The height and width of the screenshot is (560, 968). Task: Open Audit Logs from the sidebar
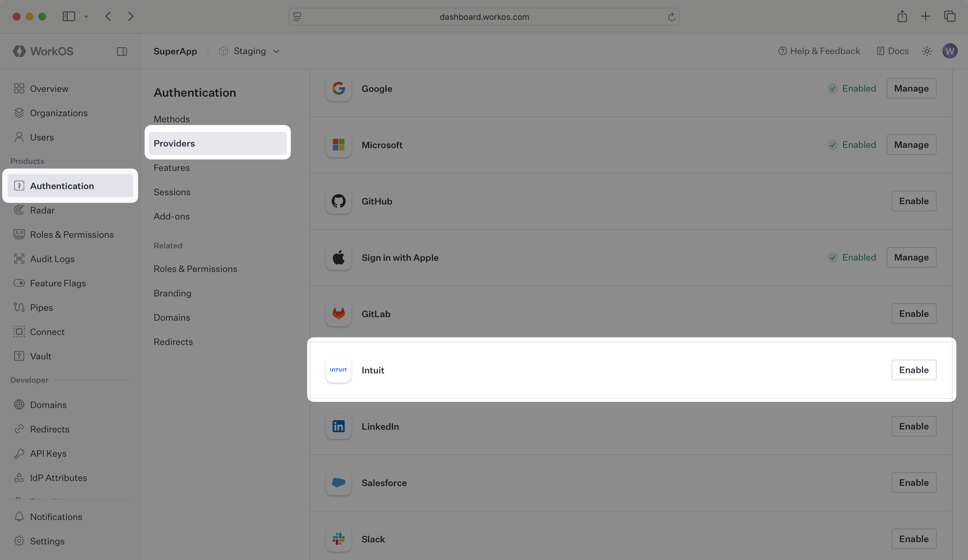pyautogui.click(x=52, y=259)
